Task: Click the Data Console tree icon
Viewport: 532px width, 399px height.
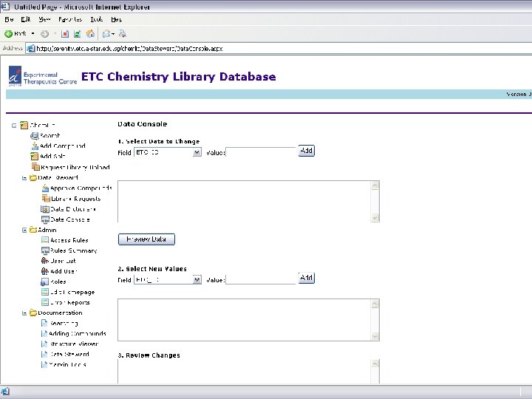Action: [x=45, y=219]
